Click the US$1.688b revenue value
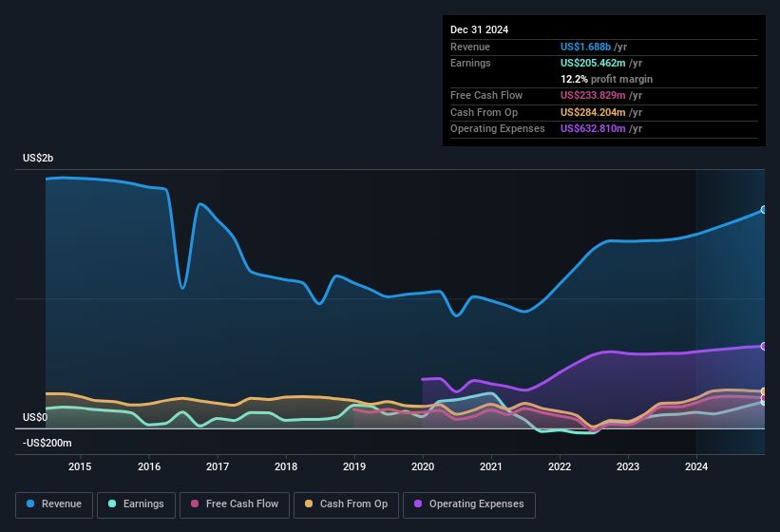This screenshot has width=780, height=532. 585,47
